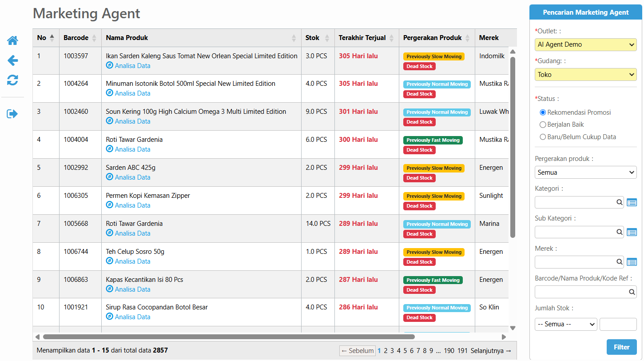Click the back arrow icon in sidebar

coord(12,60)
